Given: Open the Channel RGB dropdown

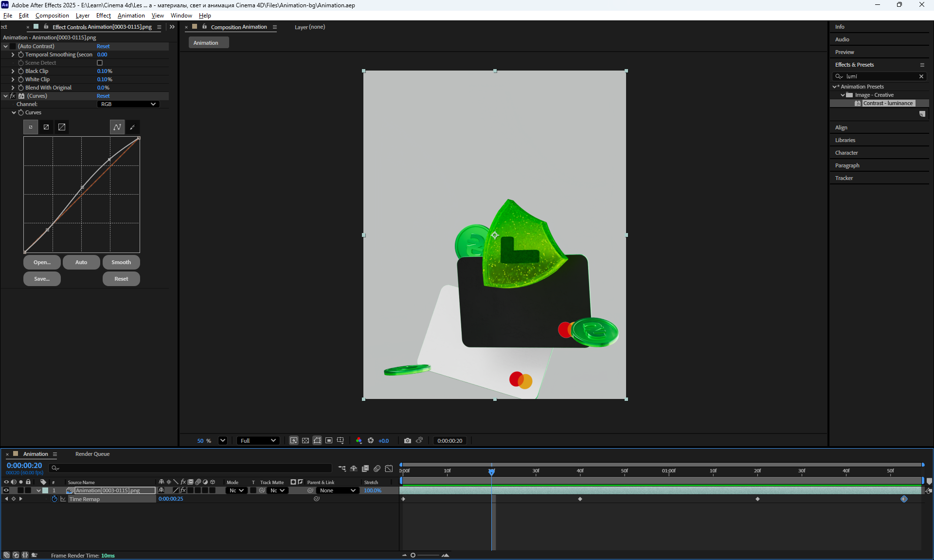Looking at the screenshot, I should point(128,104).
